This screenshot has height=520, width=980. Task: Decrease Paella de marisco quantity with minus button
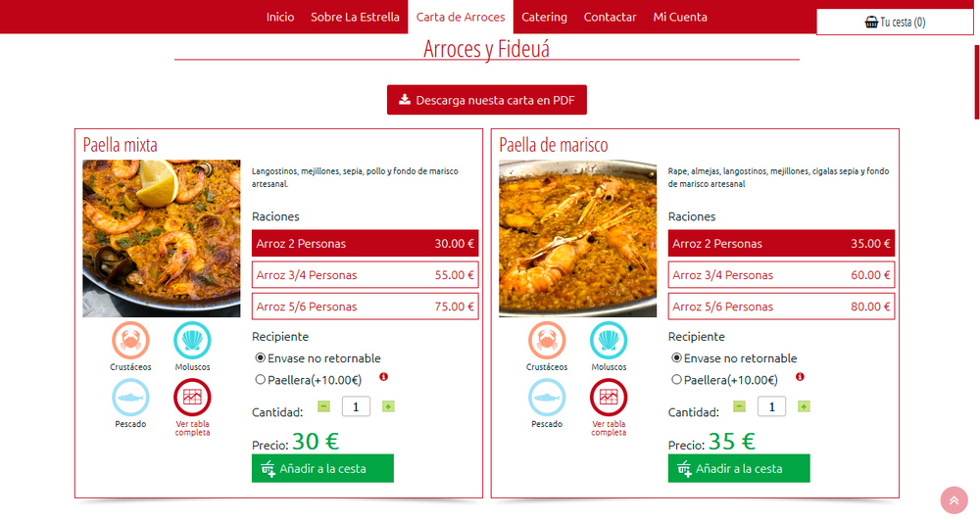[739, 406]
